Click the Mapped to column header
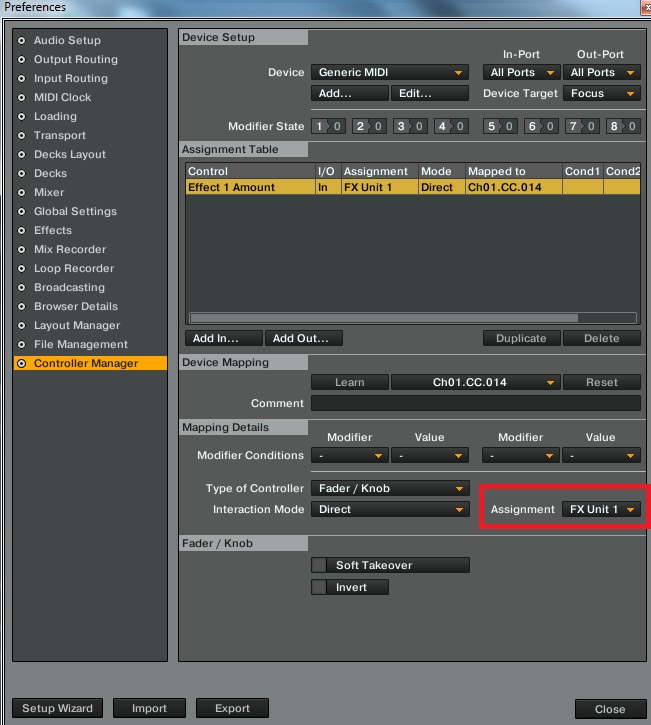This screenshot has height=725, width=651. pos(514,171)
